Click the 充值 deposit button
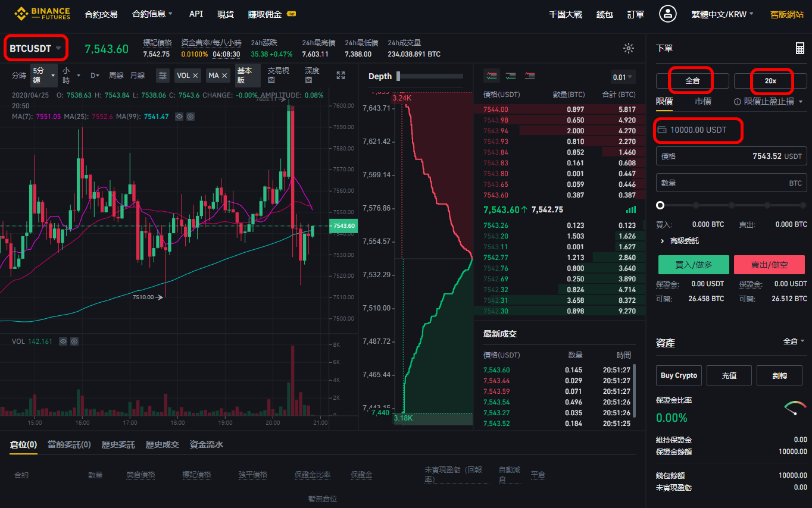 point(729,375)
